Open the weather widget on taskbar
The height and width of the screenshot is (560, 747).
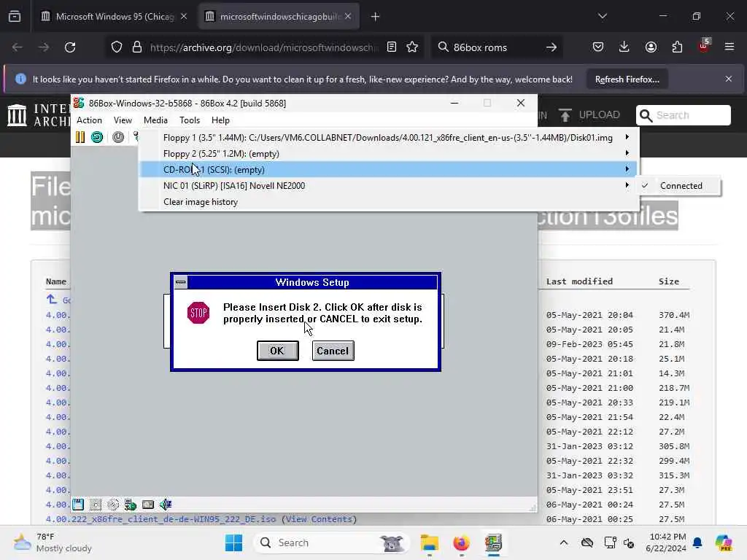[53, 542]
